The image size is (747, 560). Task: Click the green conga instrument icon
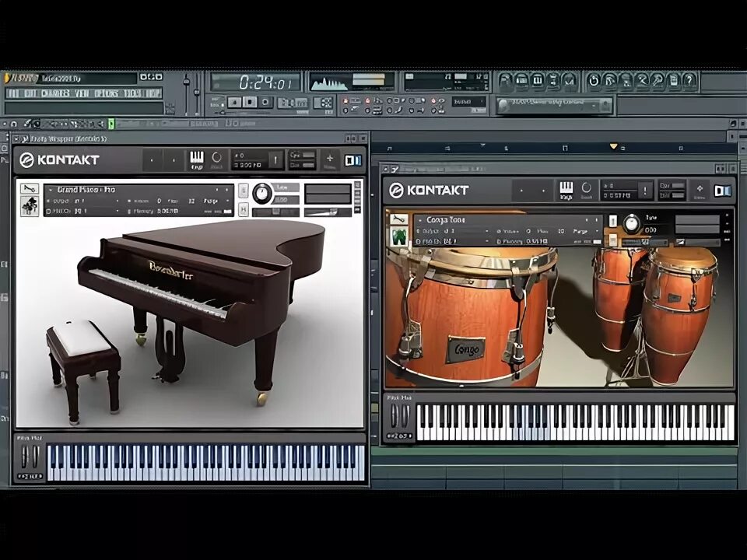[x=398, y=236]
